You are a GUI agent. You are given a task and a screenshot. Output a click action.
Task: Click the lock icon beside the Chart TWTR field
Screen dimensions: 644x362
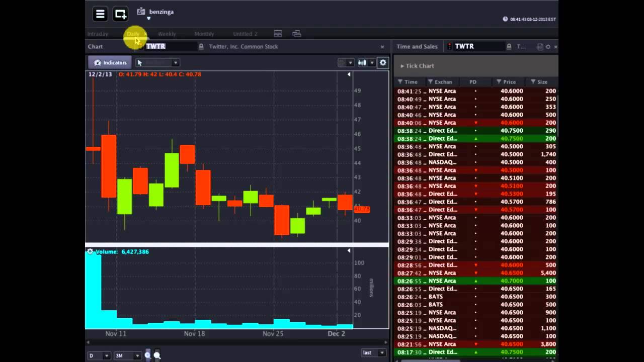point(201,46)
